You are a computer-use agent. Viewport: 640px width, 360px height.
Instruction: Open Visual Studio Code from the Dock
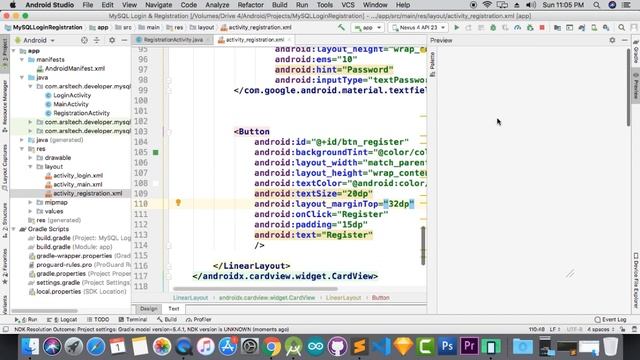click(382, 347)
